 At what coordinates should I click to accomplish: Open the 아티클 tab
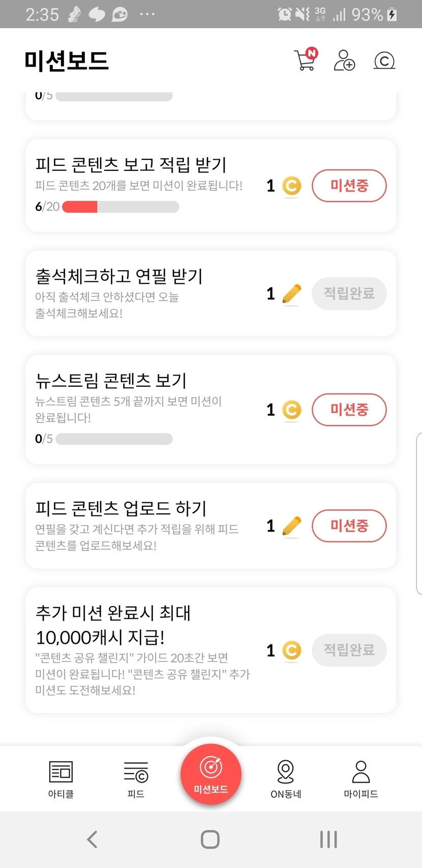tap(61, 778)
